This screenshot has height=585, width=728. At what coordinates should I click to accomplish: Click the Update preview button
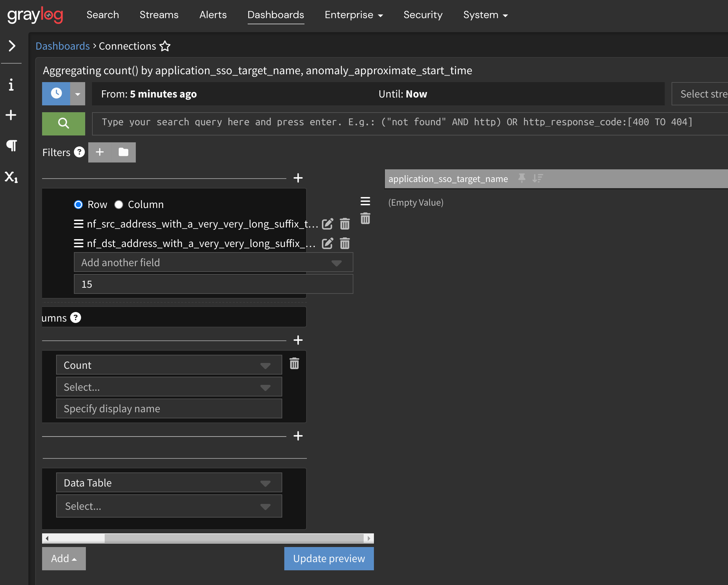click(x=328, y=559)
